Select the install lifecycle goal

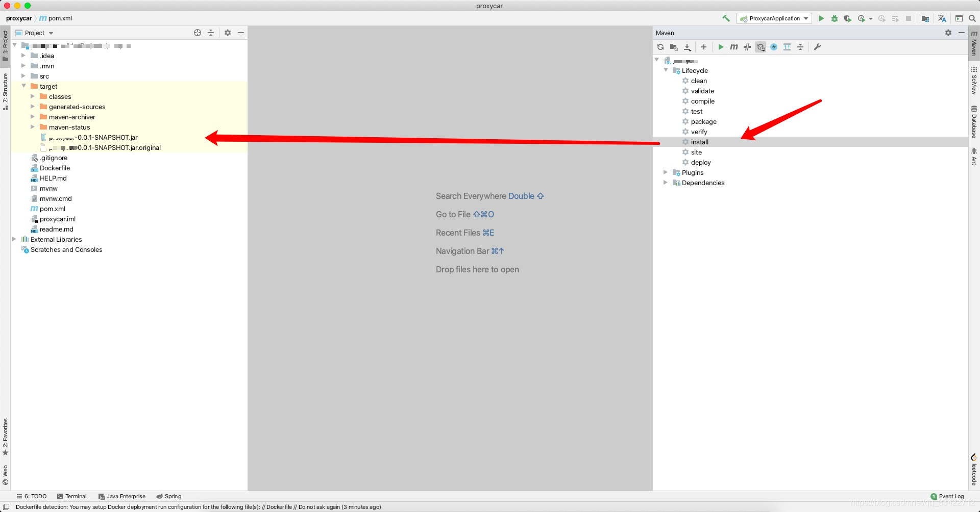pyautogui.click(x=699, y=142)
